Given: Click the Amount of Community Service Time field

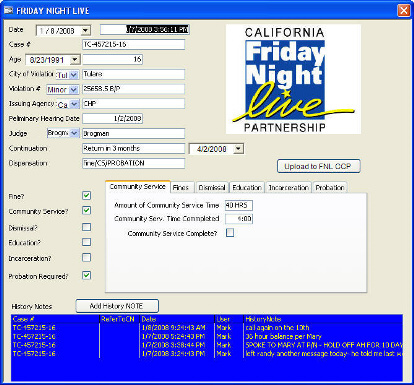Looking at the screenshot, I should [x=239, y=205].
